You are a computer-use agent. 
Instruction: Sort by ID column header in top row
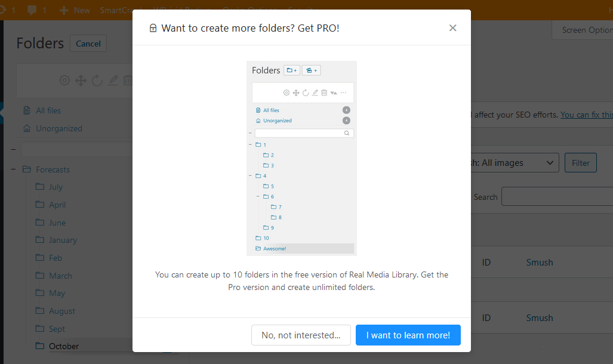pos(486,263)
